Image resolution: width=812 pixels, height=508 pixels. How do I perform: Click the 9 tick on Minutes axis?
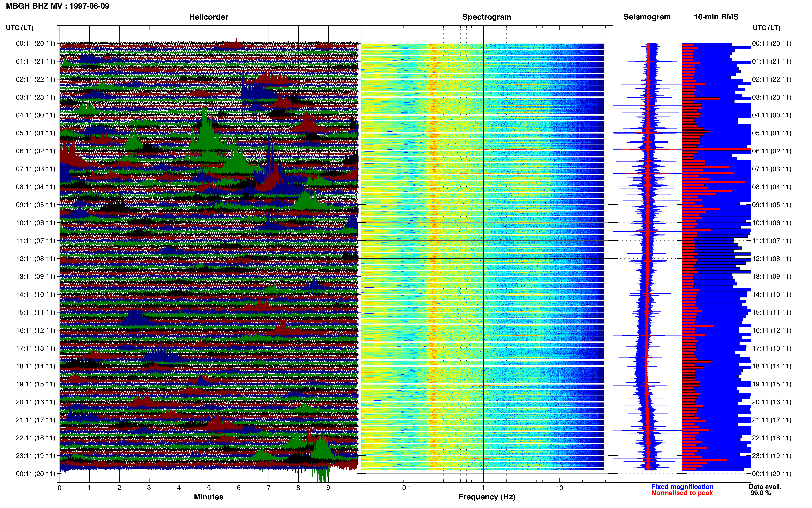click(x=328, y=487)
